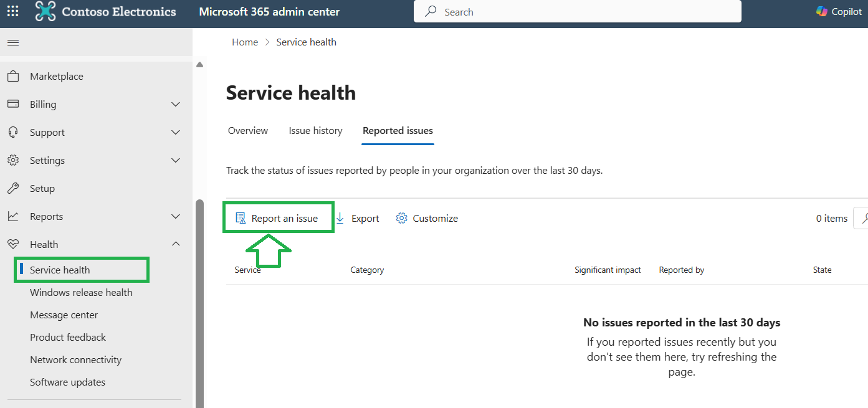868x408 pixels.
Task: Click the Marketplace shopping bag icon
Action: click(13, 77)
